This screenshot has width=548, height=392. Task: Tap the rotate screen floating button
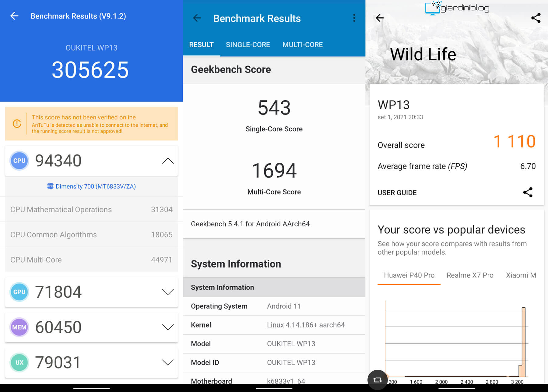[x=378, y=380]
